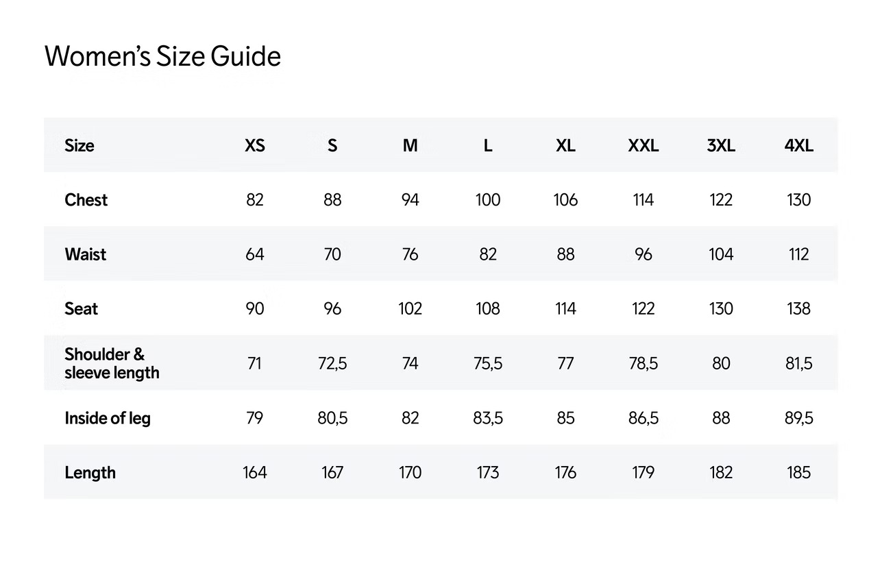Select the XS size column header
Screen dimensions: 882x588
pos(254,145)
